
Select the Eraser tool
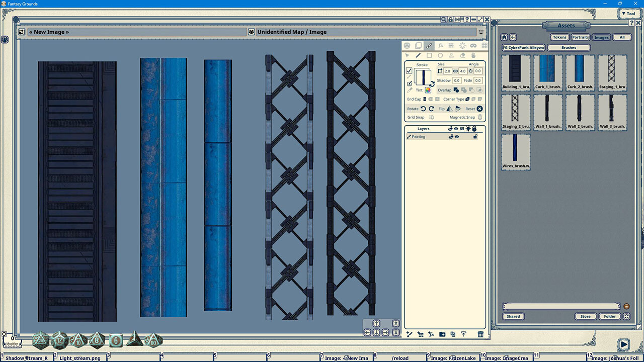(462, 55)
